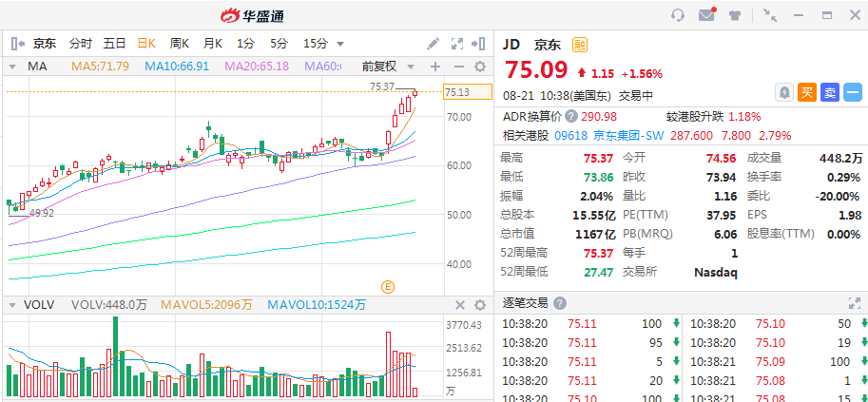Click 逐笔交易 help question icon

coord(560,303)
